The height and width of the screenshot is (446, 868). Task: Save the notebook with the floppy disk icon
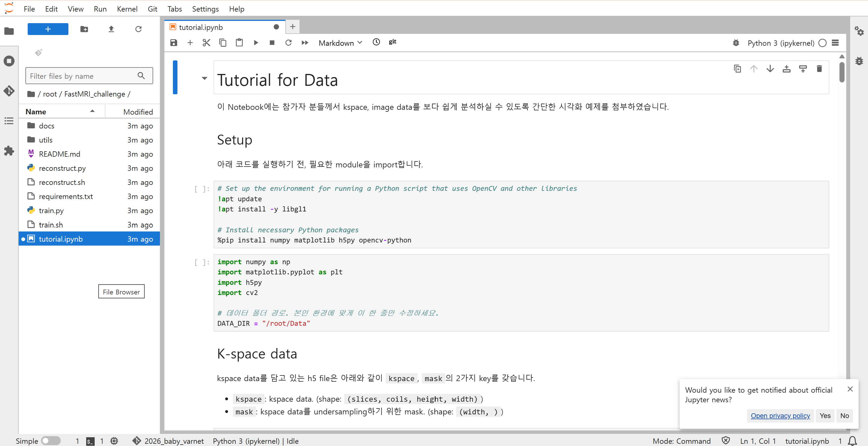click(173, 43)
